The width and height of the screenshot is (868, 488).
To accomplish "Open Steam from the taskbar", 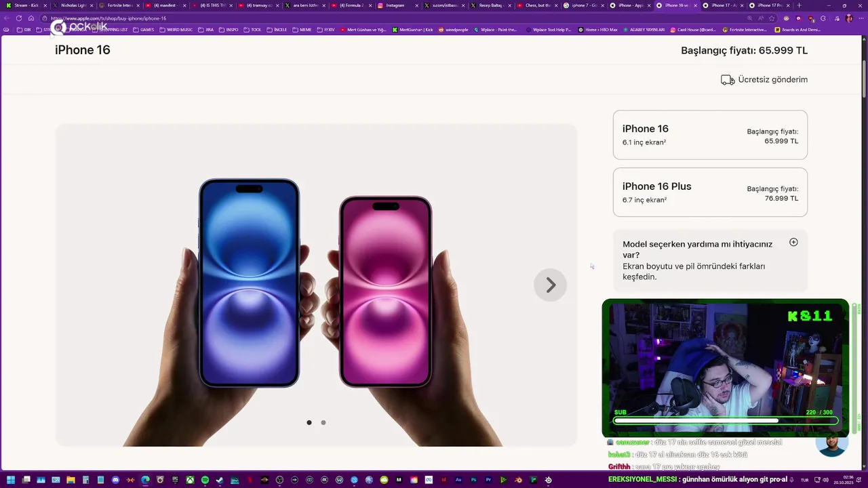I will pos(220,481).
